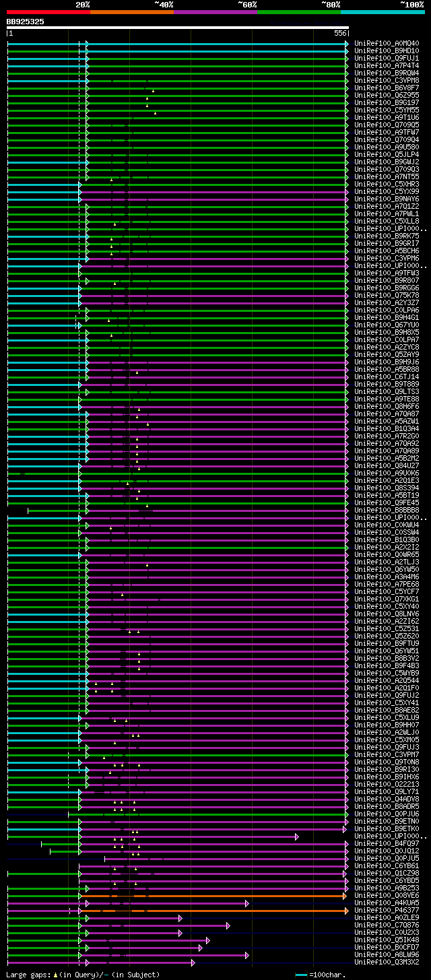Screen dimensions: 431x980
Task: Select the label UniRef100_C5YM55
Action: click(387, 110)
